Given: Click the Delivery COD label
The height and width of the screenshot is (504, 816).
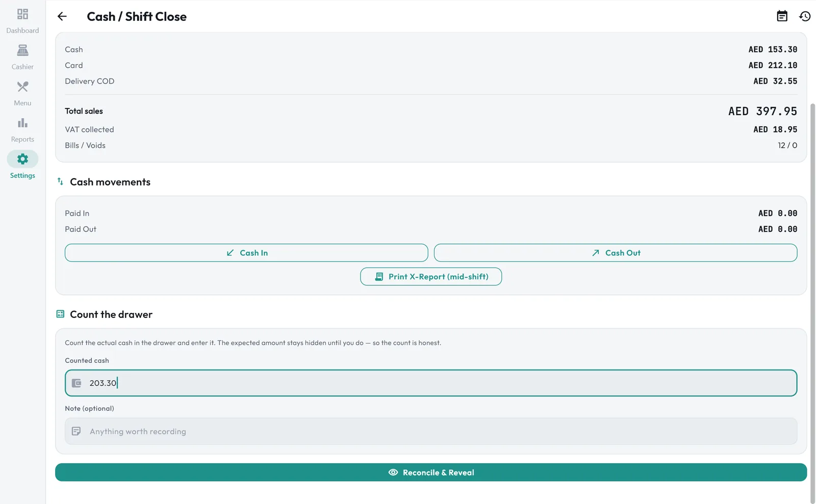Looking at the screenshot, I should pos(89,81).
